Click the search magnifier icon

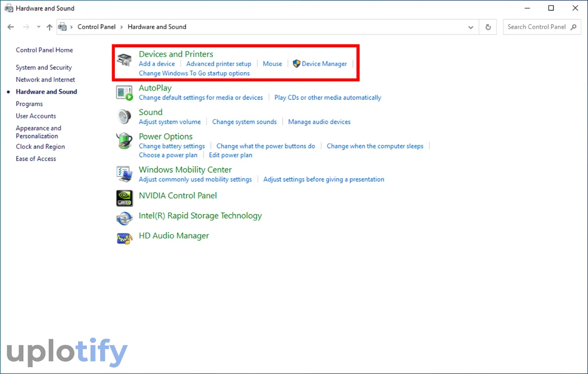573,27
